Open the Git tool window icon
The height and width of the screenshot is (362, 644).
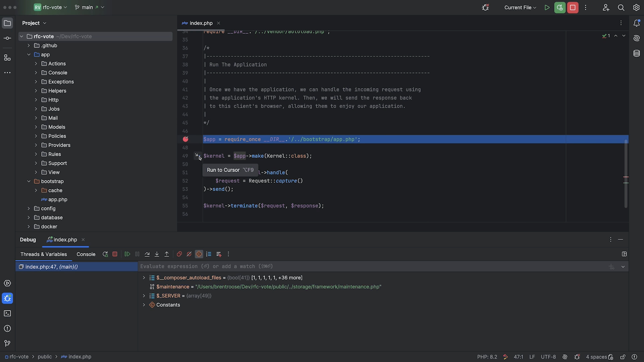point(7,343)
